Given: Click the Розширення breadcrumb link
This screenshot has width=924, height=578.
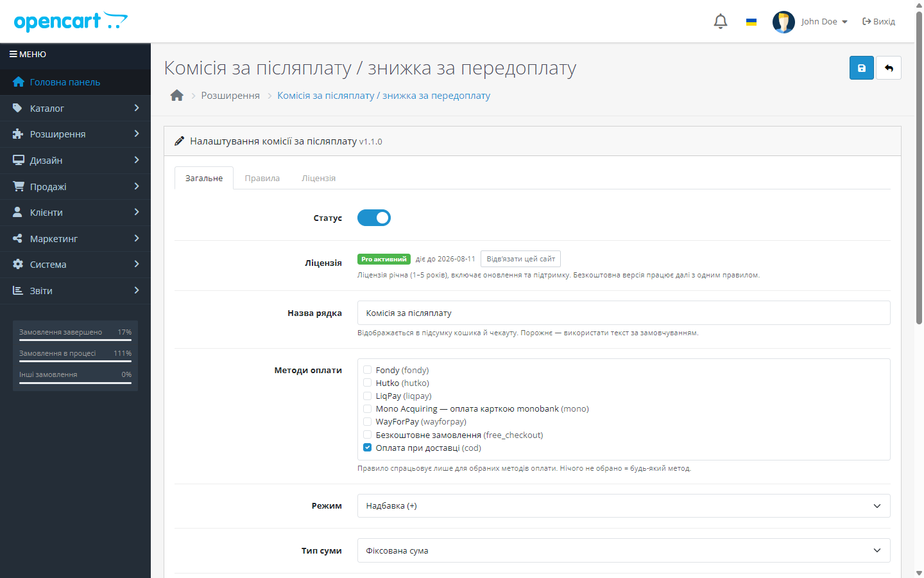Looking at the screenshot, I should 230,96.
